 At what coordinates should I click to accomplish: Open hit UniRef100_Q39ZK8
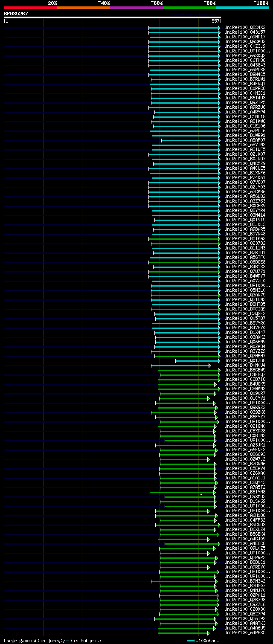(x=245, y=412)
